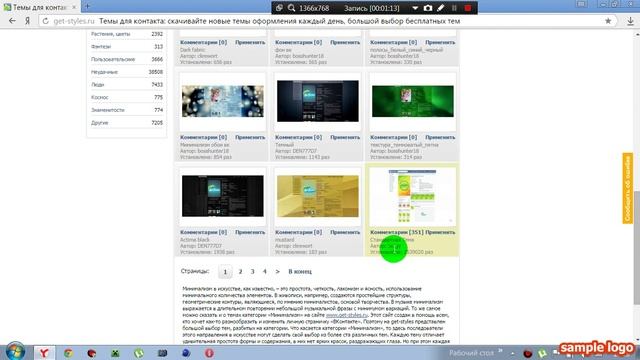Open comments for the 'Actime black' theme
This screenshot has height=360, width=640.
click(203, 232)
